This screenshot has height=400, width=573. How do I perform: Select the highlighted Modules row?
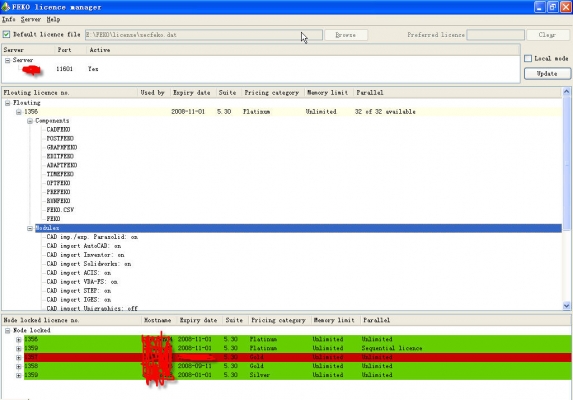click(x=298, y=228)
